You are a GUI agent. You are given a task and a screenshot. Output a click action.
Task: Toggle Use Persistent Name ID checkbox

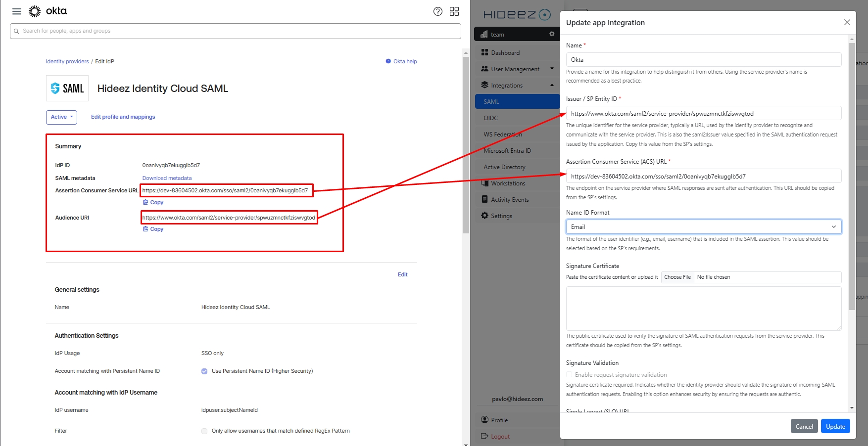click(204, 371)
